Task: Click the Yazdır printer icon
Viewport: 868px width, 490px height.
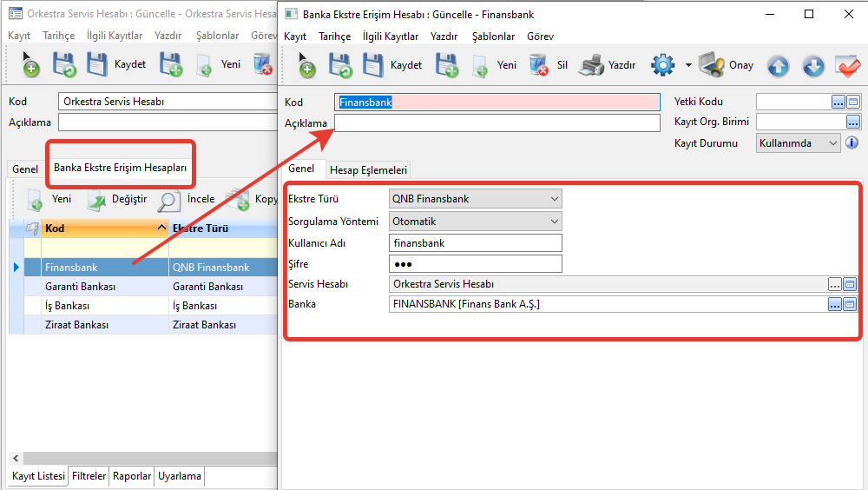Action: (592, 65)
